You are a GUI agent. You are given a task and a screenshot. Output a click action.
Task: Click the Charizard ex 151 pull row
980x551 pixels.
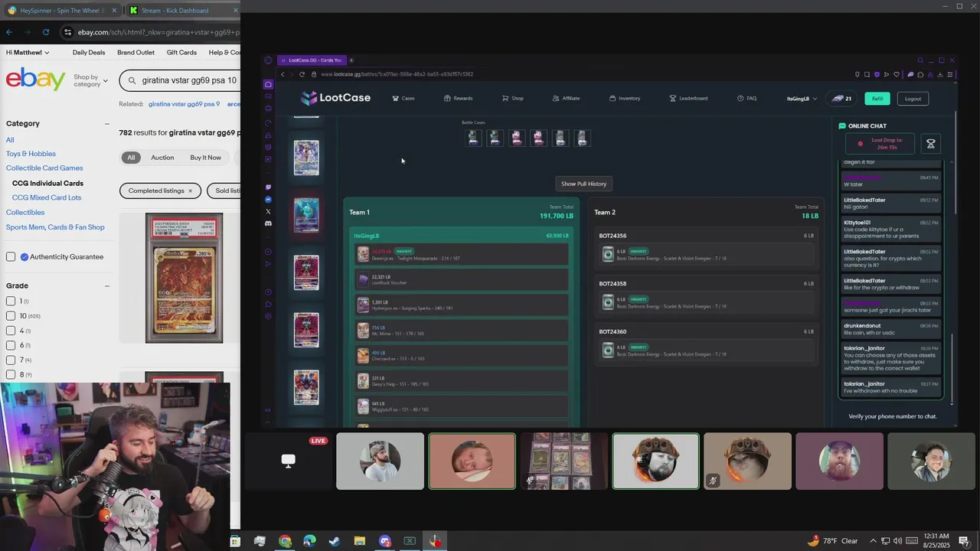coord(462,356)
